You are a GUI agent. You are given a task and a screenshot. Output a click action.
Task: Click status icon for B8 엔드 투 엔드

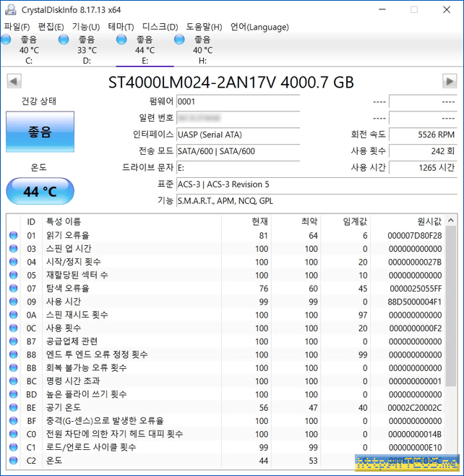[x=13, y=354]
